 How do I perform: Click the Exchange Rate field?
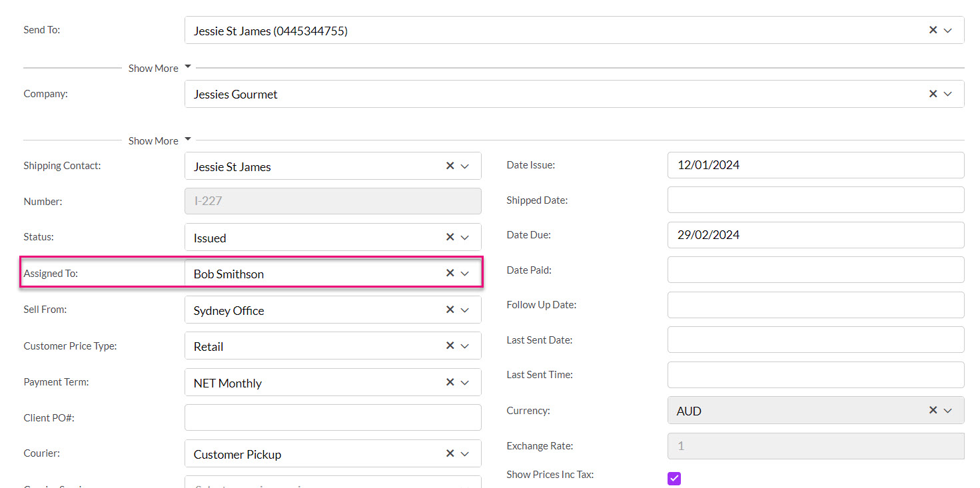click(815, 446)
